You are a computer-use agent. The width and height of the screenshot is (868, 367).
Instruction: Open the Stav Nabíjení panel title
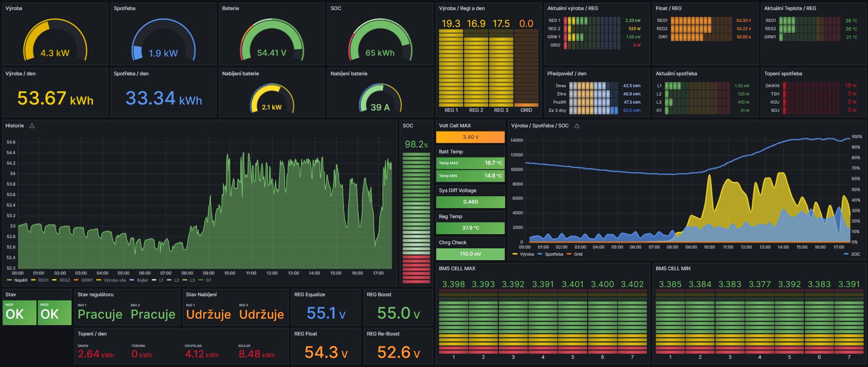[201, 294]
